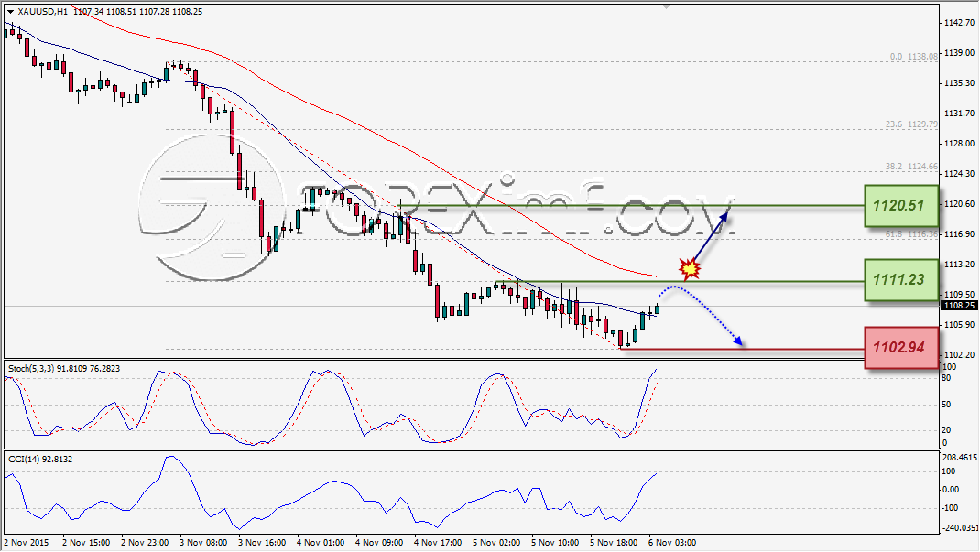Image resolution: width=980 pixels, height=552 pixels.
Task: Click the 1135.30 price axis label
Action: (959, 82)
